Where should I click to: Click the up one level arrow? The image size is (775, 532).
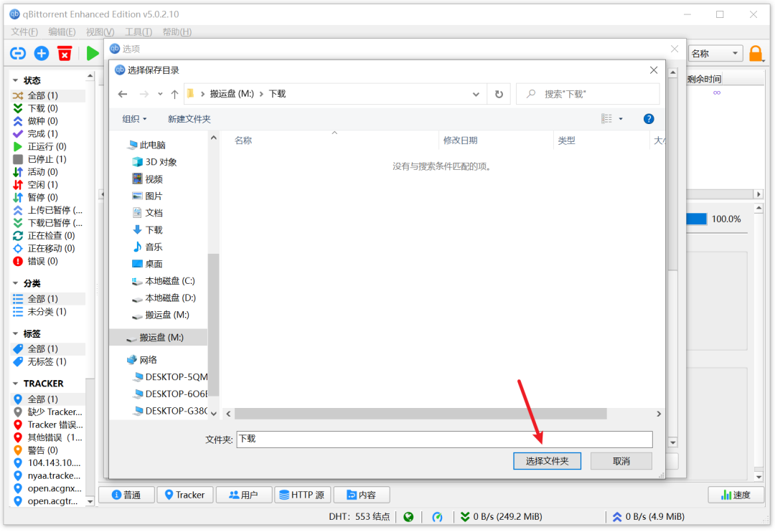coord(174,94)
